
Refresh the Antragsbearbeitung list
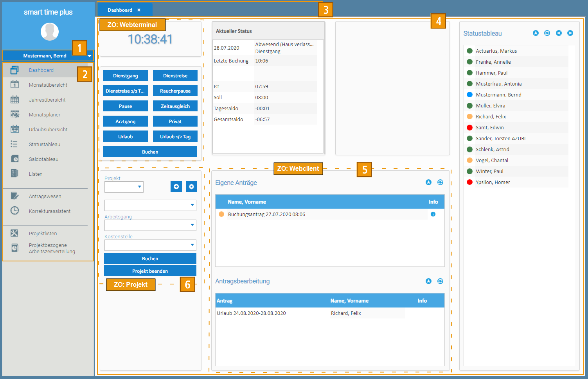click(x=440, y=281)
